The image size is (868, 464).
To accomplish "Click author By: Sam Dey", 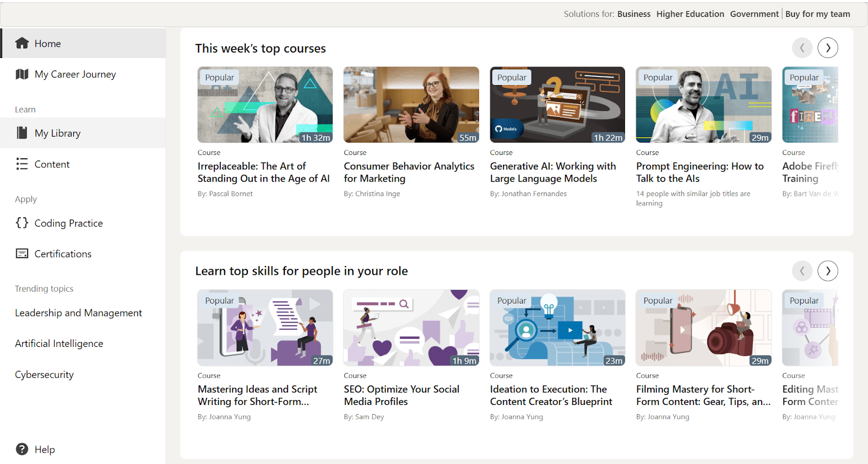I will (364, 417).
